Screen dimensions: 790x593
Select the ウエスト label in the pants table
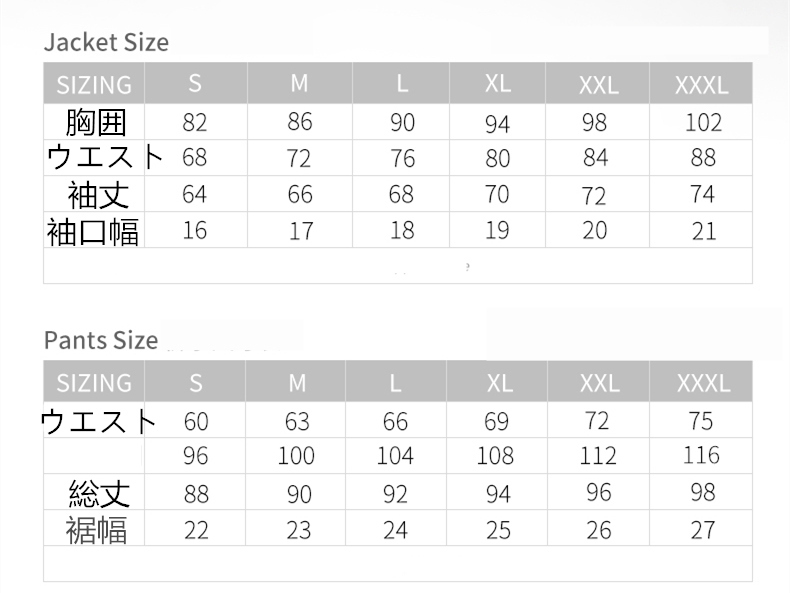click(99, 421)
